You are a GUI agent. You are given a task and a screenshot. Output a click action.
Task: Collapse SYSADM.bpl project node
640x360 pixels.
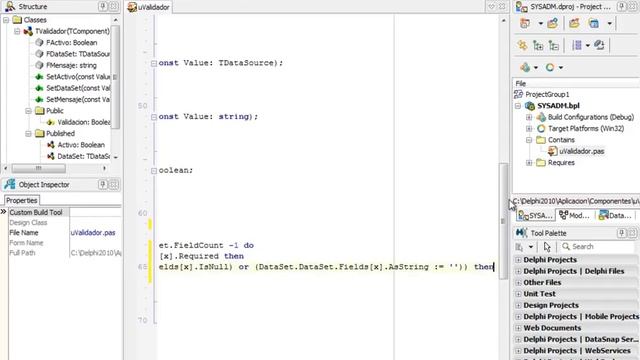(x=518, y=106)
